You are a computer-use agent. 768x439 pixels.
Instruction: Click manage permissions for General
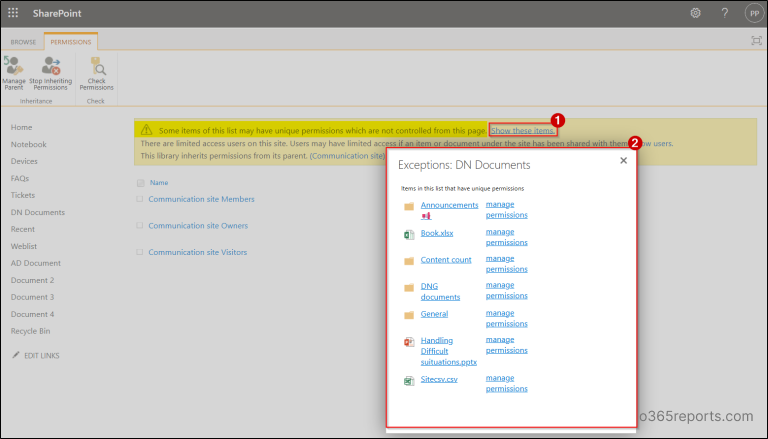(506, 318)
